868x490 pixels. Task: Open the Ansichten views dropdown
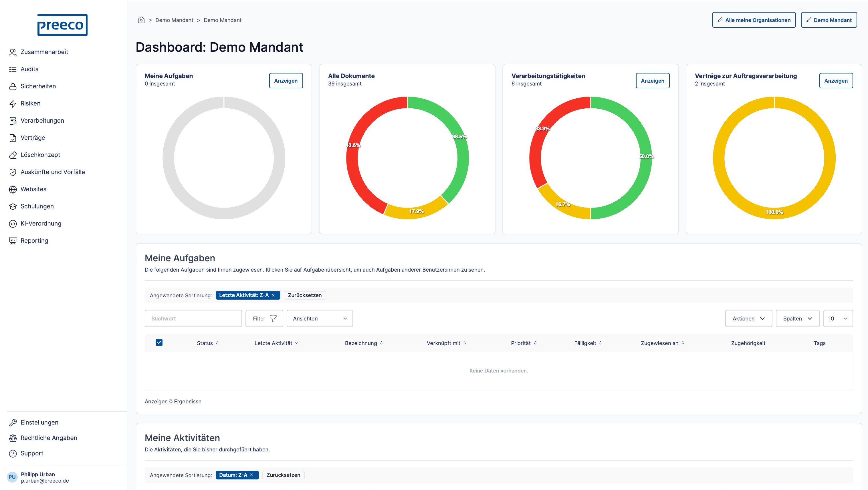[320, 318]
